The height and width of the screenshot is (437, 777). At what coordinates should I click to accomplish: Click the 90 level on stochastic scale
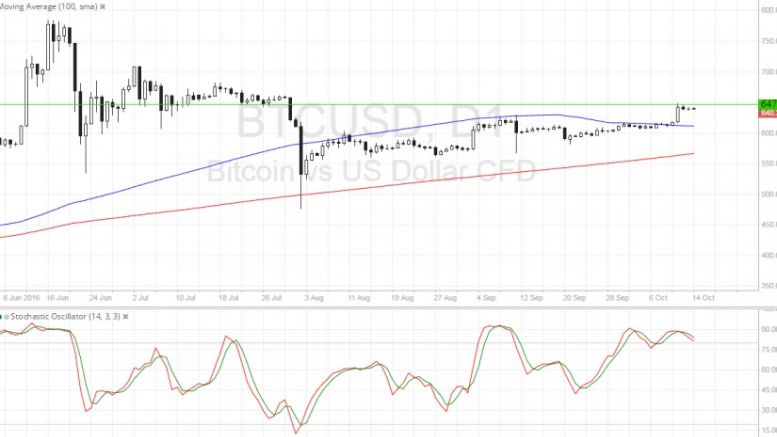pyautogui.click(x=767, y=328)
